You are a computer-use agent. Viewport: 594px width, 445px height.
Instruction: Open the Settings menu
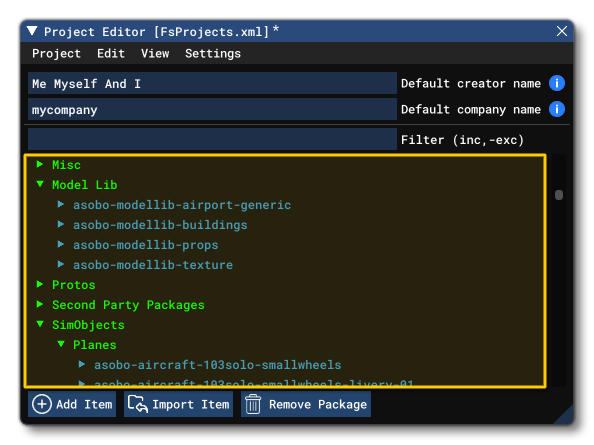213,53
